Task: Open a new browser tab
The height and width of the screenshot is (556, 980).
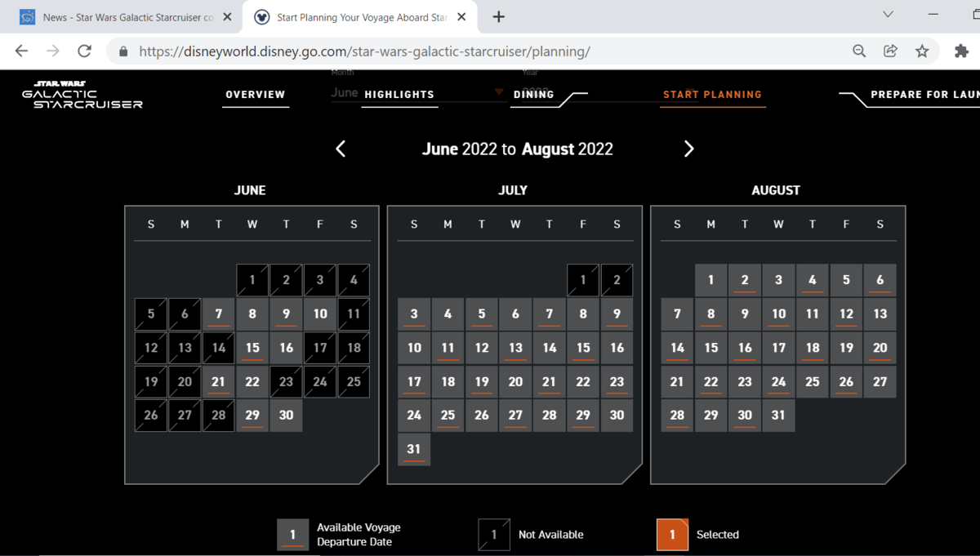Action: (x=498, y=17)
